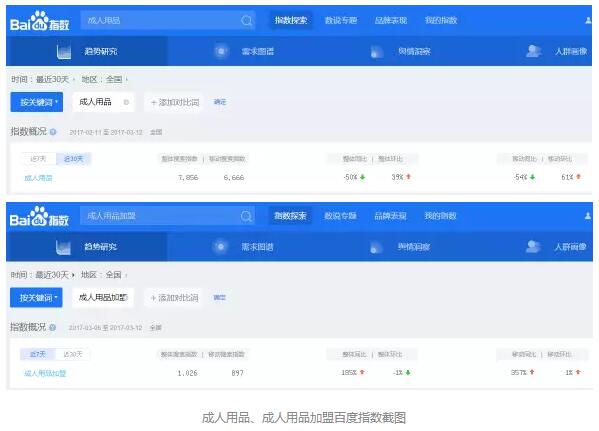Click the 成人用品加盟 keyword link in results
The width and height of the screenshot is (599, 431).
click(45, 373)
